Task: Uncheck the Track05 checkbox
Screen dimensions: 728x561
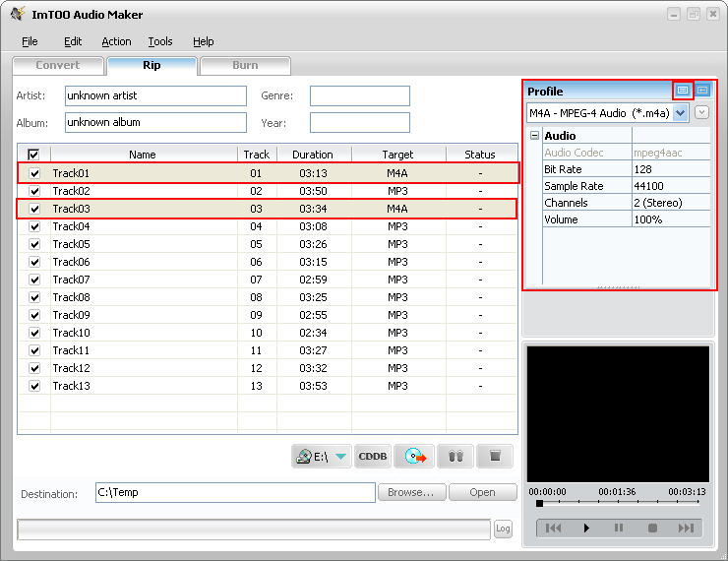Action: 34,244
